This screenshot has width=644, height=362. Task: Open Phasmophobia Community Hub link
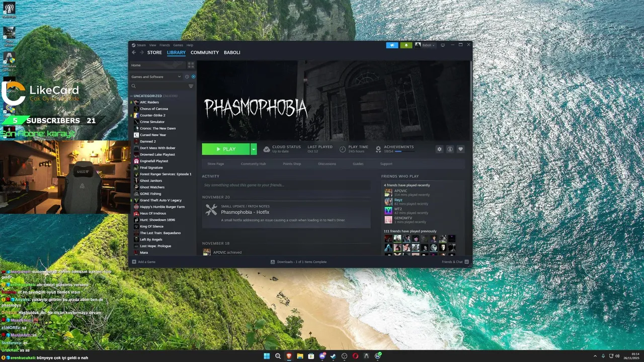coord(253,164)
